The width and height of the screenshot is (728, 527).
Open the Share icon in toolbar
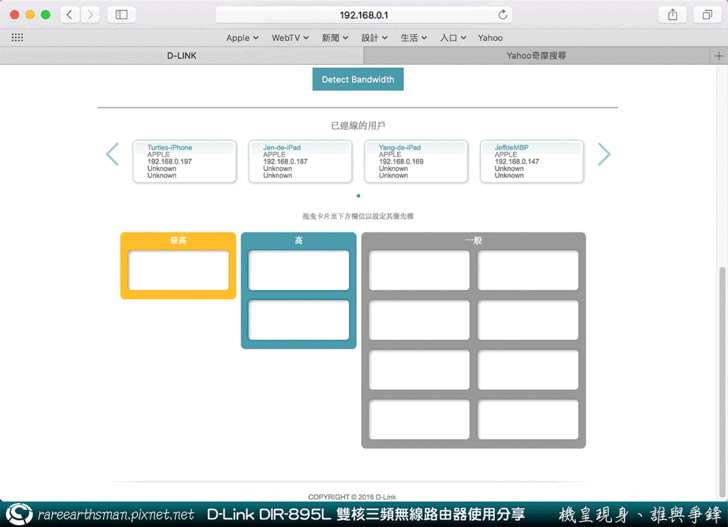(x=672, y=15)
